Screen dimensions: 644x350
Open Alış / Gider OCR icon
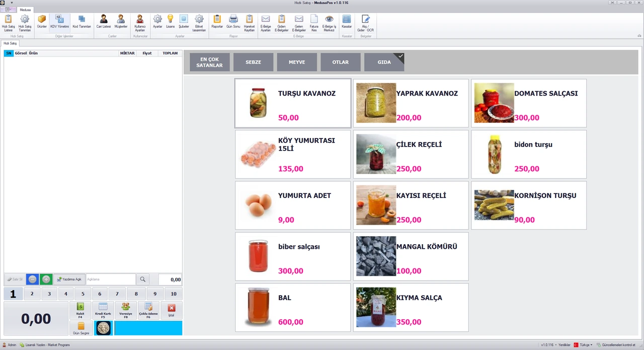[x=365, y=23]
